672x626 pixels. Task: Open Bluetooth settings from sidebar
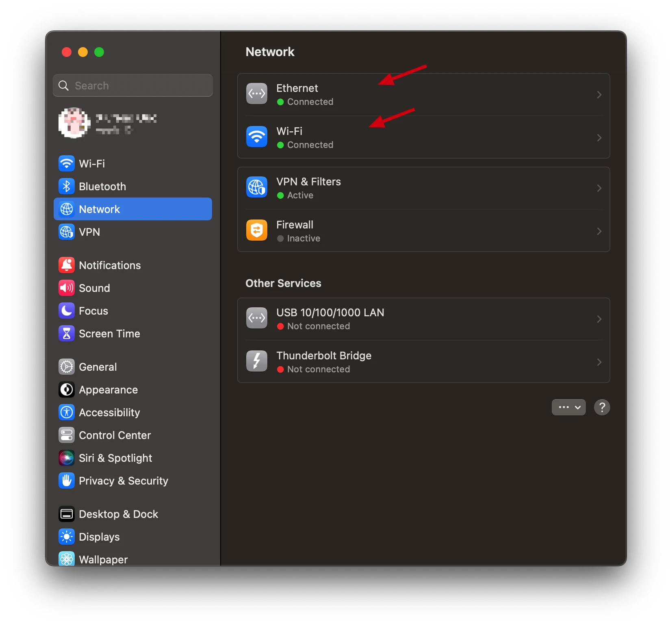click(102, 187)
